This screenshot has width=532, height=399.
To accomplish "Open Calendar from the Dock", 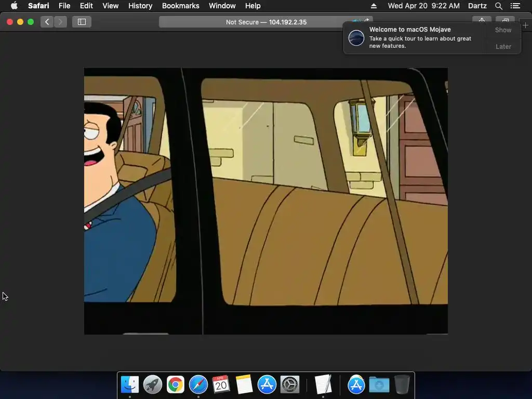I will pos(221,385).
